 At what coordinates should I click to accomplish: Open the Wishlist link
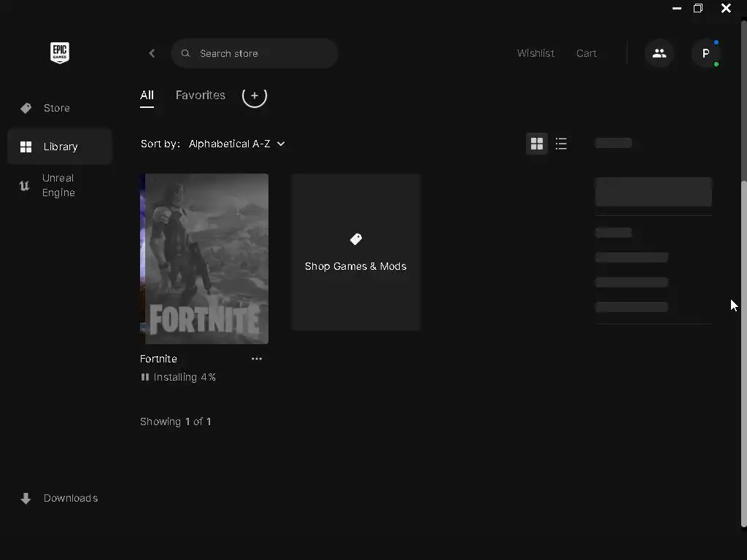(535, 53)
